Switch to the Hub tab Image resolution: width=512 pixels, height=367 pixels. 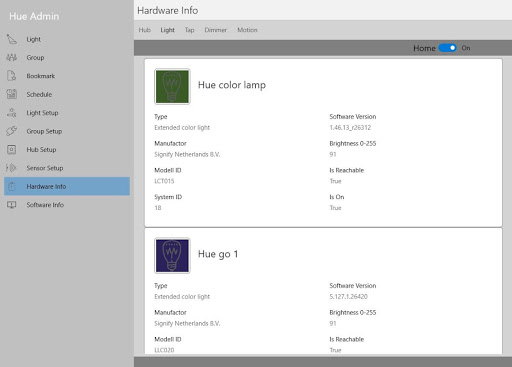point(144,30)
